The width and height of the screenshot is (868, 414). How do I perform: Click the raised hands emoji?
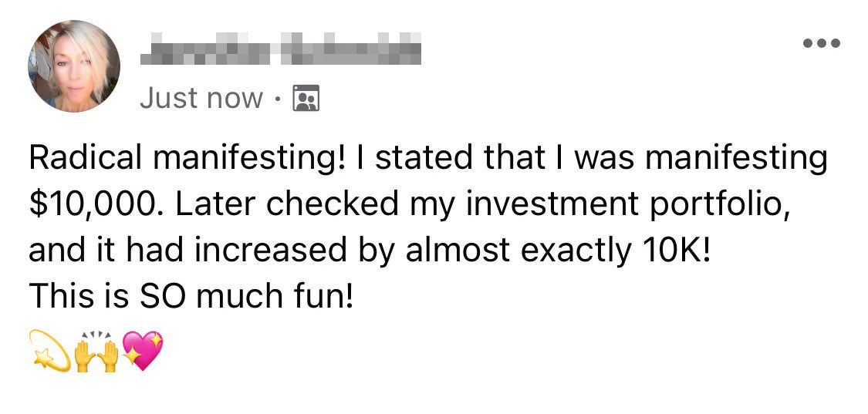click(x=96, y=352)
